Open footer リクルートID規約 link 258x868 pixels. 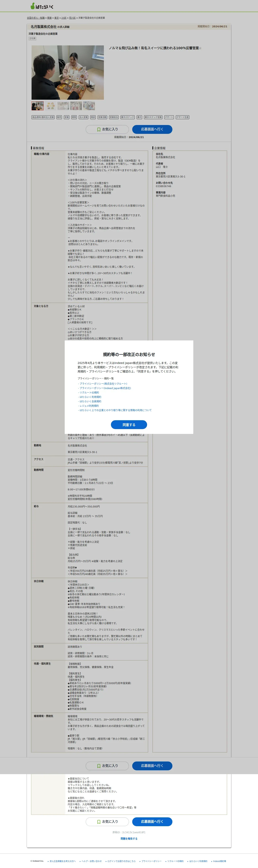click(x=175, y=861)
